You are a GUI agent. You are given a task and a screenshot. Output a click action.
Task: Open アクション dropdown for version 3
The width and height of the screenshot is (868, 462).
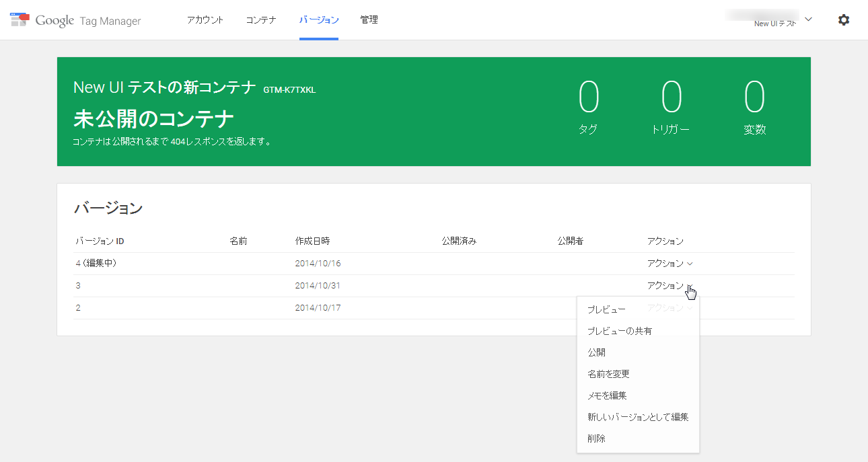click(670, 286)
